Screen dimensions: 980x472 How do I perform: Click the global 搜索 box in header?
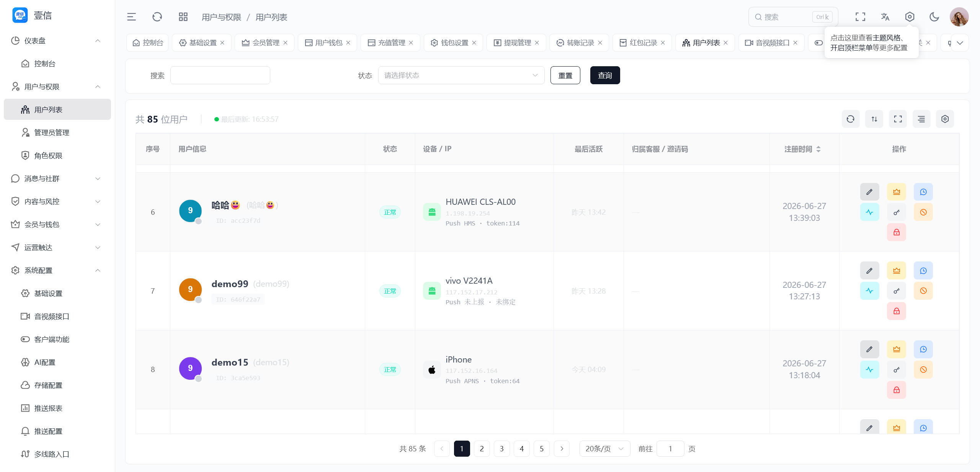pyautogui.click(x=793, y=17)
